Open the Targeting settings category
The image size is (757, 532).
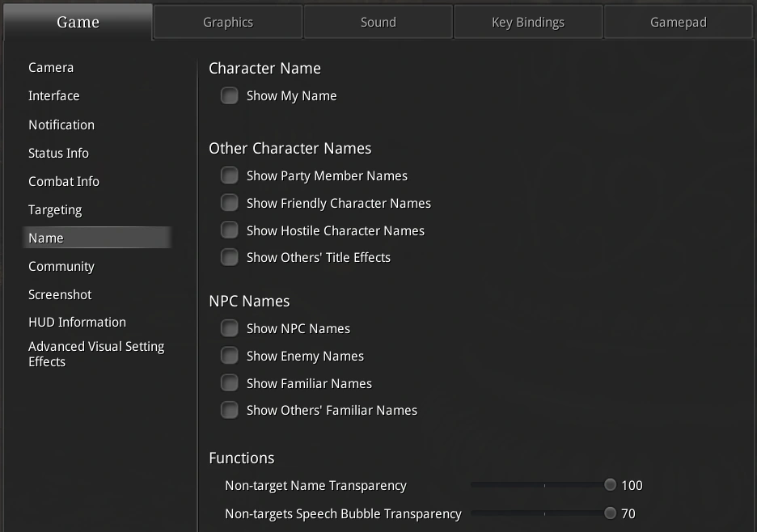[55, 210]
